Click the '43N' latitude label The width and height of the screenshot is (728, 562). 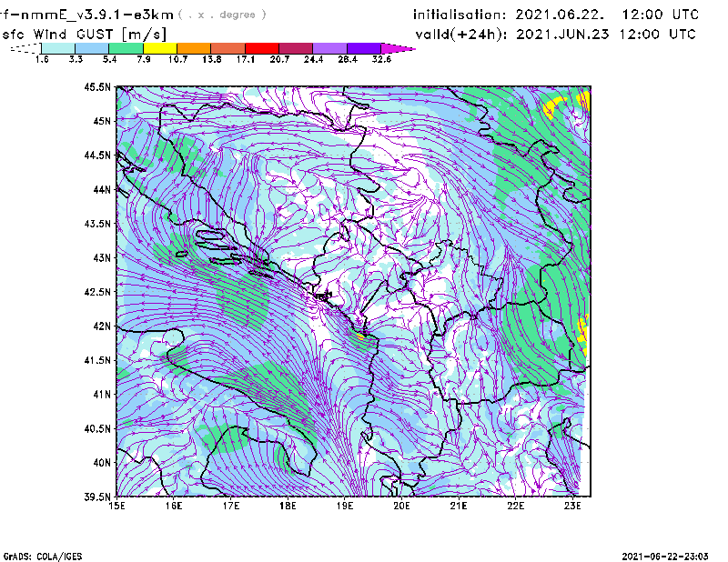(102, 257)
